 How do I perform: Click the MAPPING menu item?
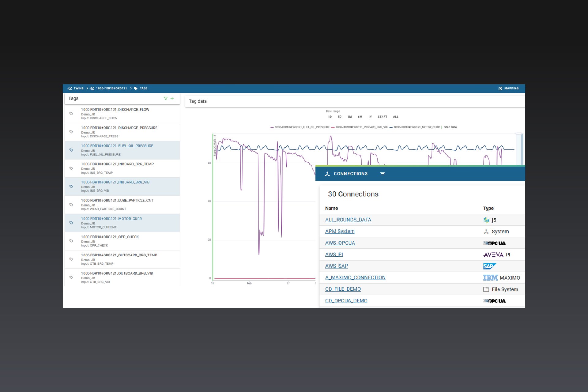pyautogui.click(x=511, y=88)
